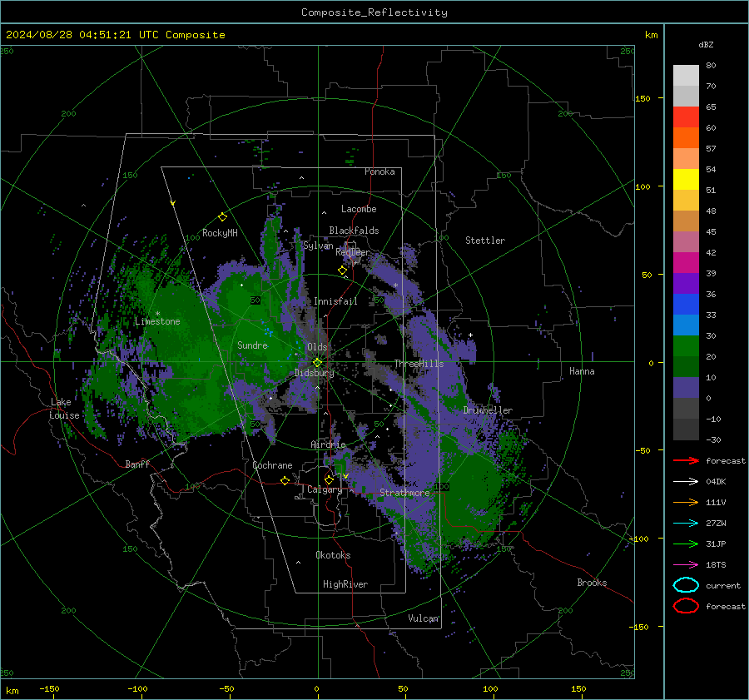Click the magenta 18TS arrow icon
The height and width of the screenshot is (700, 749).
pos(686,565)
